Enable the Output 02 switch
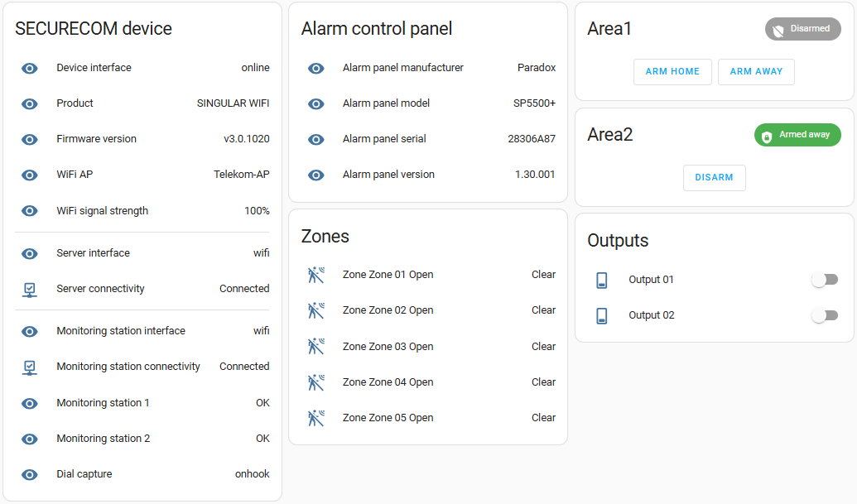The image size is (857, 504). point(824,315)
